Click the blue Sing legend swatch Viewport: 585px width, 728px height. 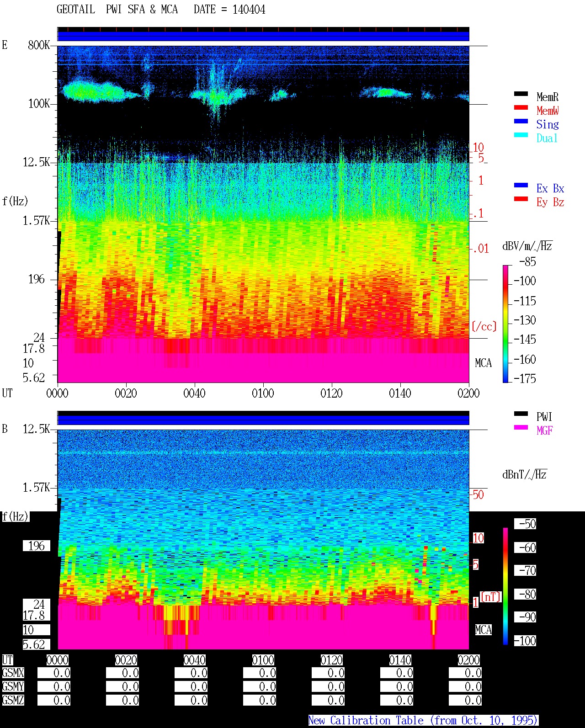coord(521,121)
